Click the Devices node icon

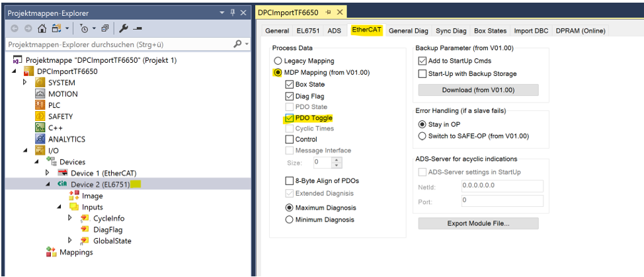click(52, 162)
